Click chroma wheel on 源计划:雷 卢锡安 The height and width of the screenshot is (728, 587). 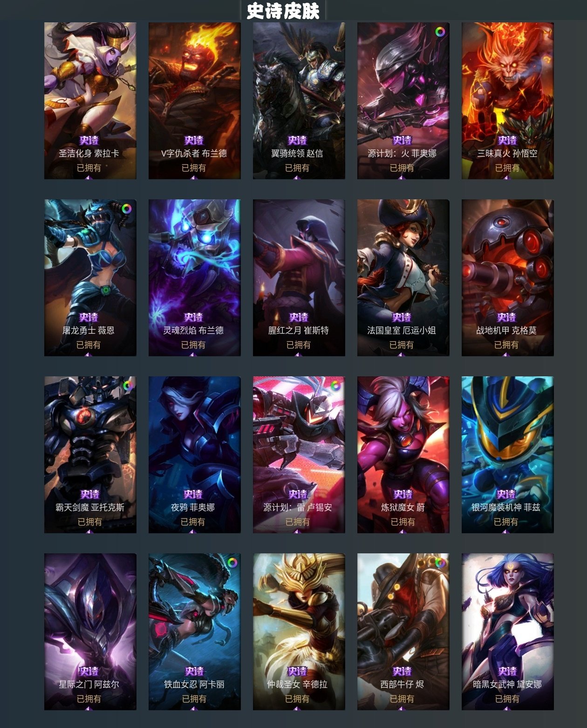335,385
